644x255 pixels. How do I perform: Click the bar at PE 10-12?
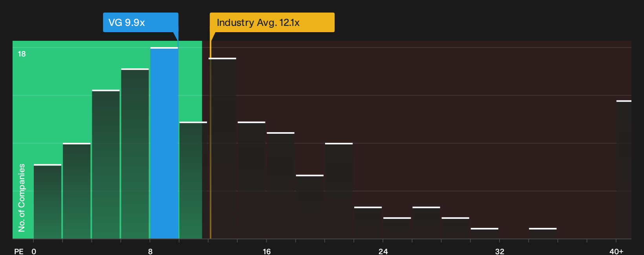point(193,180)
